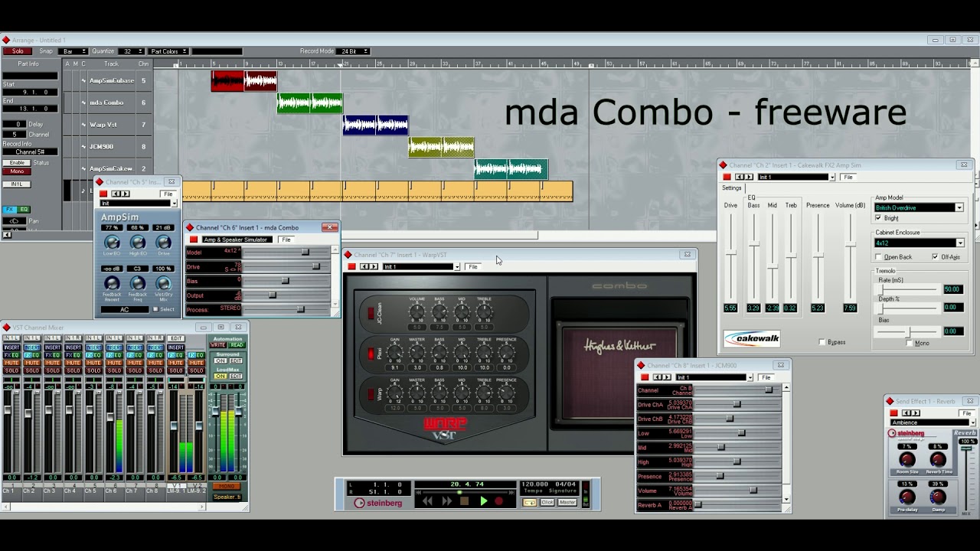Open File menu in Reverb window
The height and width of the screenshot is (551, 980).
click(x=967, y=413)
